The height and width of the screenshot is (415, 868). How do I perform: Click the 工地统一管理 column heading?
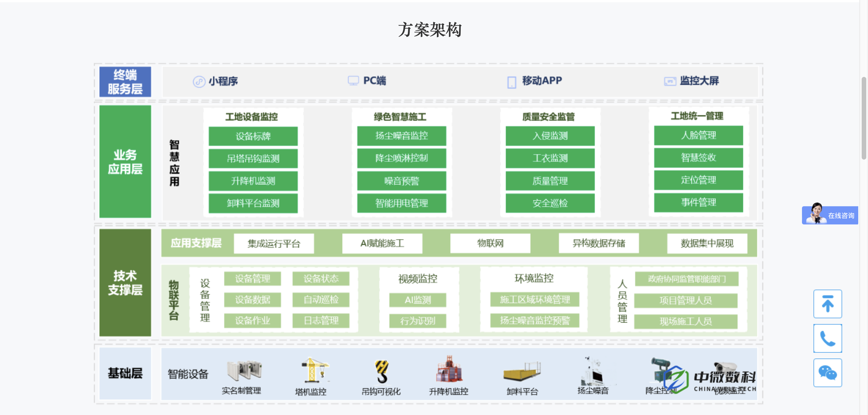(x=697, y=116)
